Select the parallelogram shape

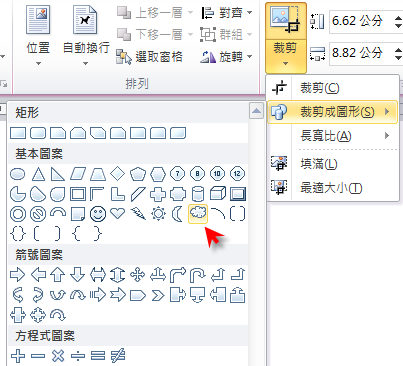point(78,174)
